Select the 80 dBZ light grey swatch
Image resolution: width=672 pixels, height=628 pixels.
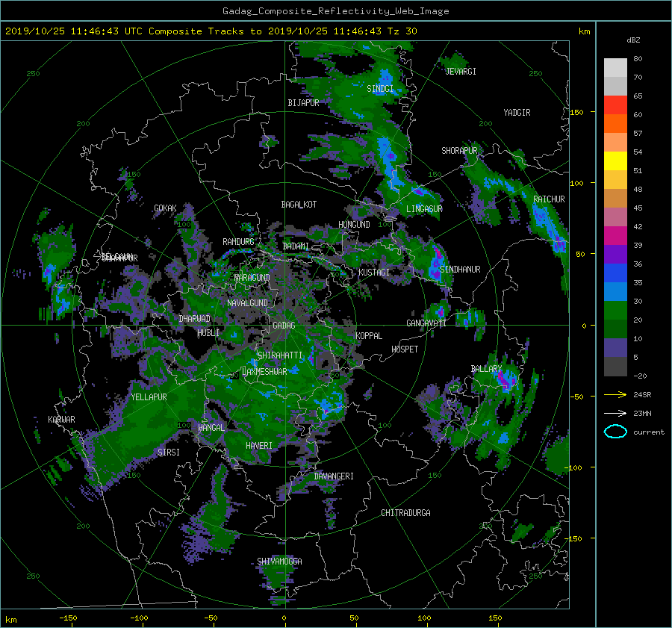[x=615, y=67]
